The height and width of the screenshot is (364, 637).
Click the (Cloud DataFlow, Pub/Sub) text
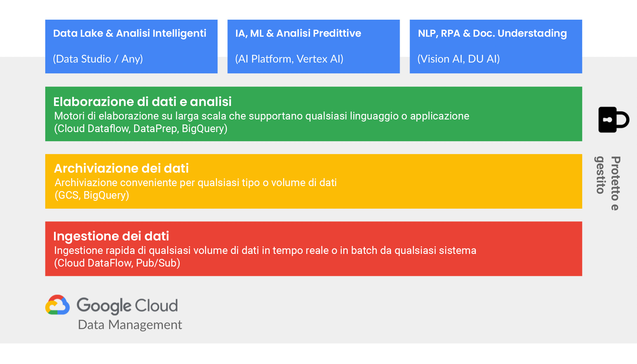tap(117, 263)
